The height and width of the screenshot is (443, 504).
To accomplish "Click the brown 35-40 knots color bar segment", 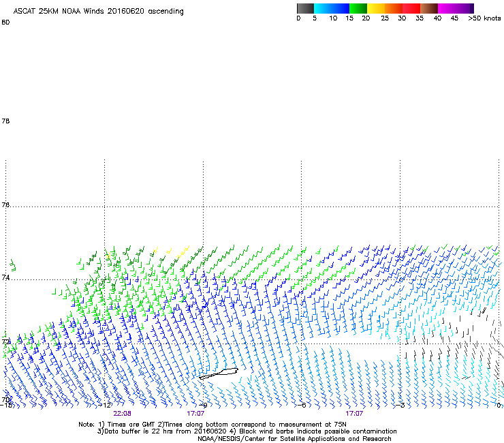I will tap(429, 8).
